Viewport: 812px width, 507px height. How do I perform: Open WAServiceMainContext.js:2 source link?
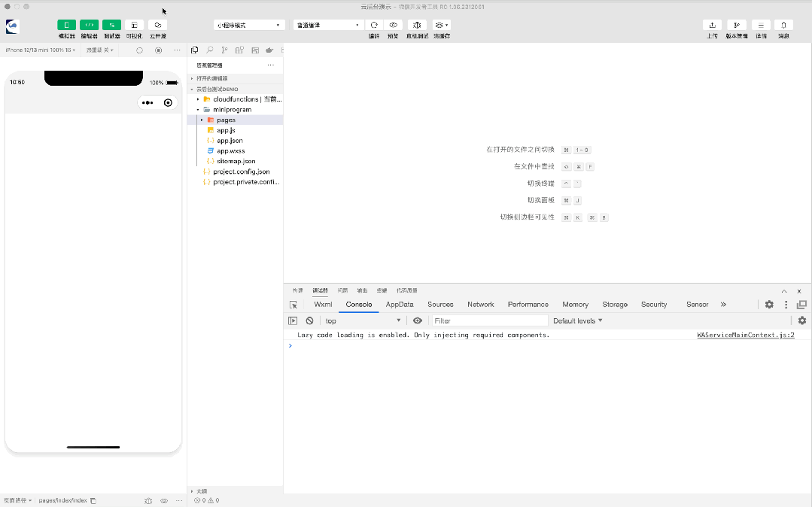[x=745, y=335]
